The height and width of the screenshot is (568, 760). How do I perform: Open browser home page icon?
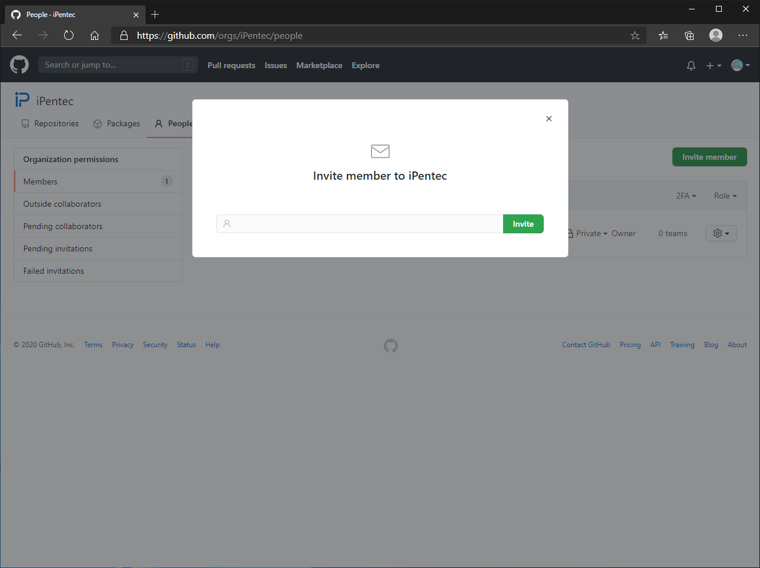(x=95, y=35)
